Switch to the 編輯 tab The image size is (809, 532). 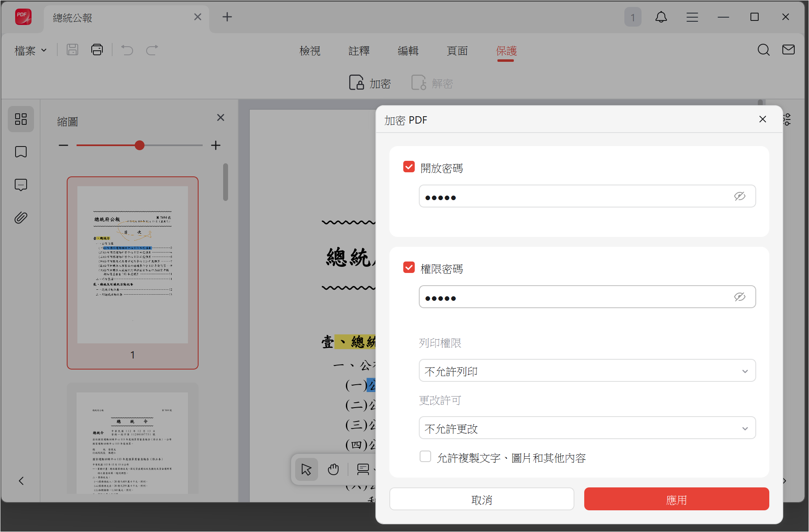(408, 51)
